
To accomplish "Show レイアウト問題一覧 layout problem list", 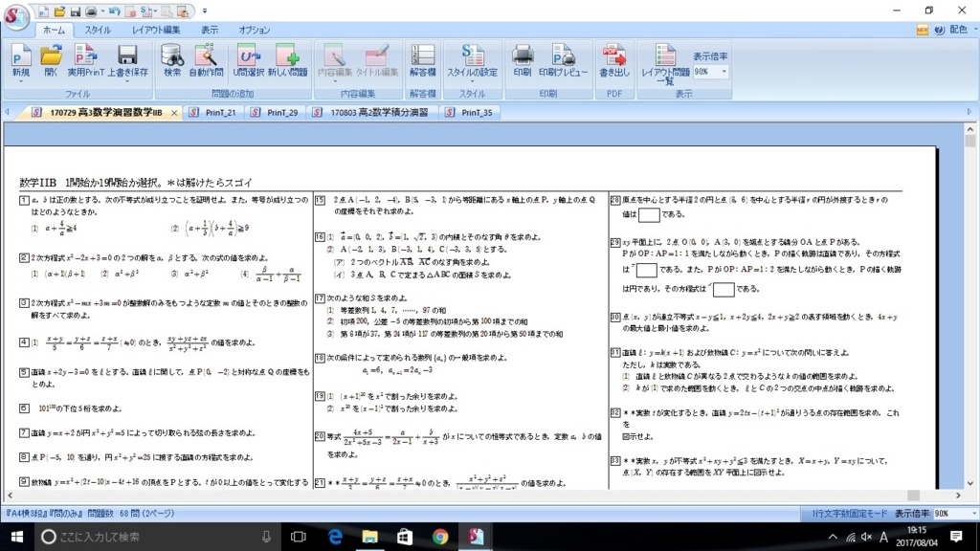I will click(x=665, y=64).
